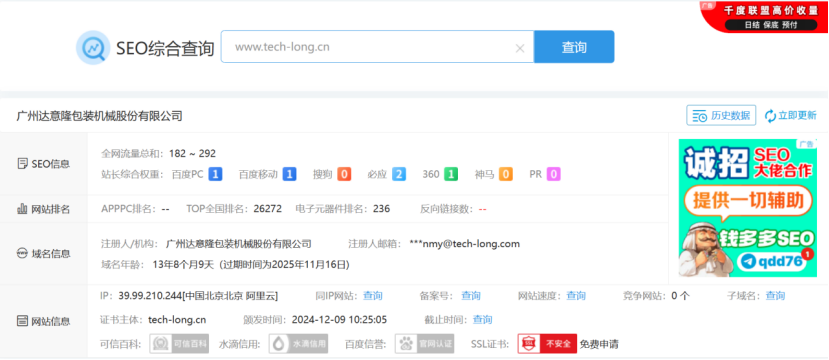Open 历史数据 history data button
The height and width of the screenshot is (360, 829).
(721, 116)
